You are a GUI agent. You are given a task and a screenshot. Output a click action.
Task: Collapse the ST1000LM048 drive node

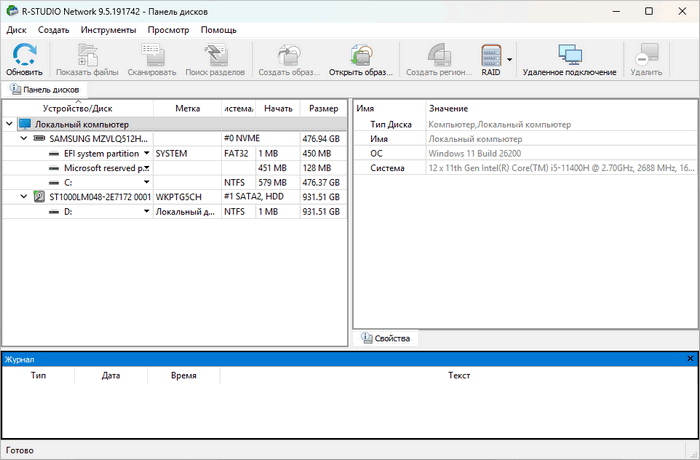pos(25,197)
